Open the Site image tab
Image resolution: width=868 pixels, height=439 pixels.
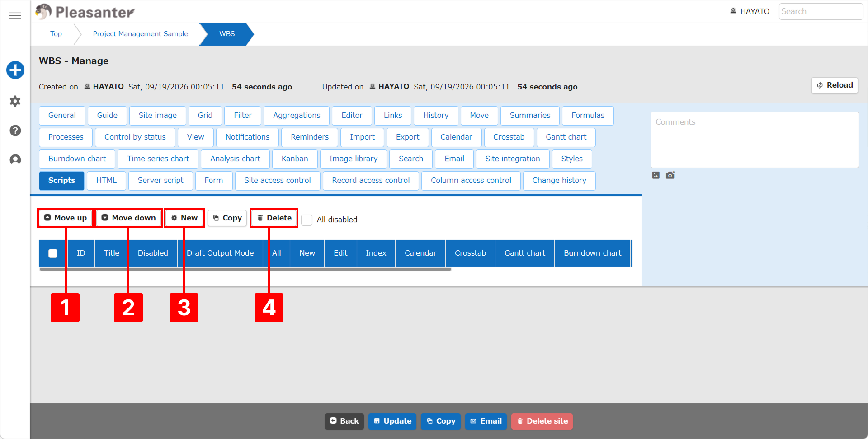[158, 116]
